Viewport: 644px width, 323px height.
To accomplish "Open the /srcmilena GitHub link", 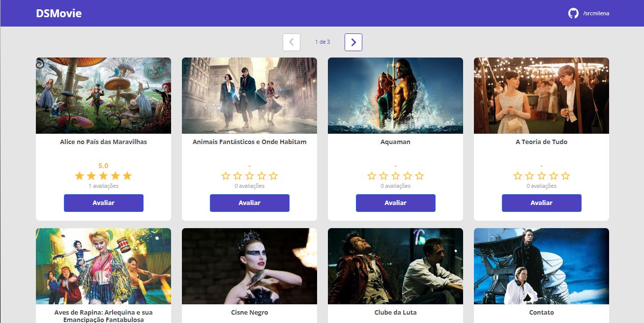I will coord(596,13).
